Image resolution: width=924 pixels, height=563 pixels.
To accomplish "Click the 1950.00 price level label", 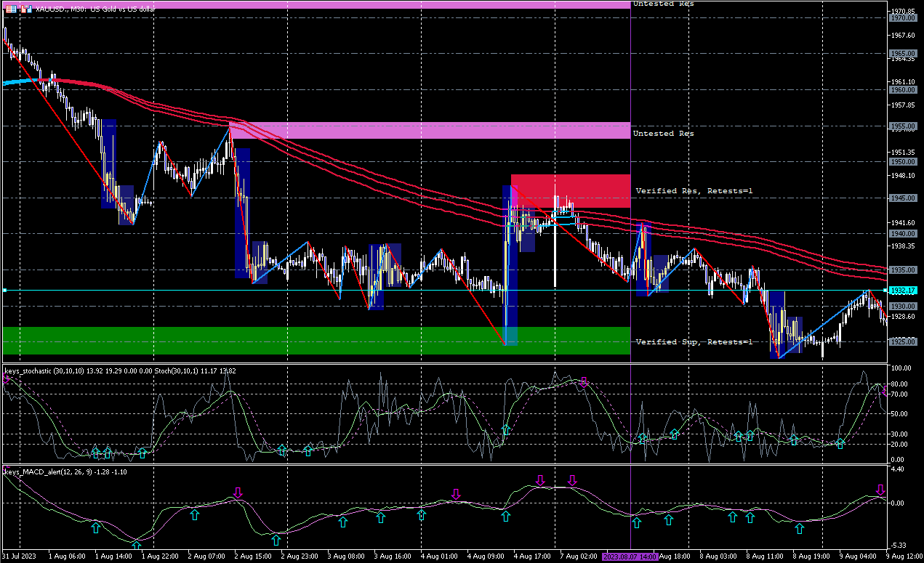I will [902, 162].
